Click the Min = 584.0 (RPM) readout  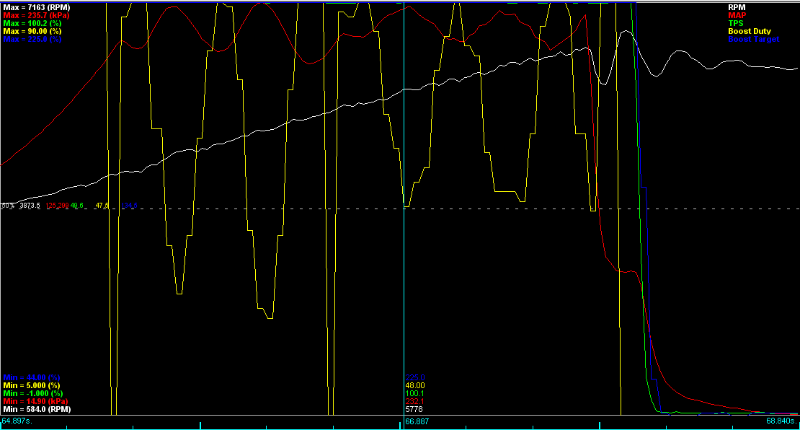coord(35,410)
